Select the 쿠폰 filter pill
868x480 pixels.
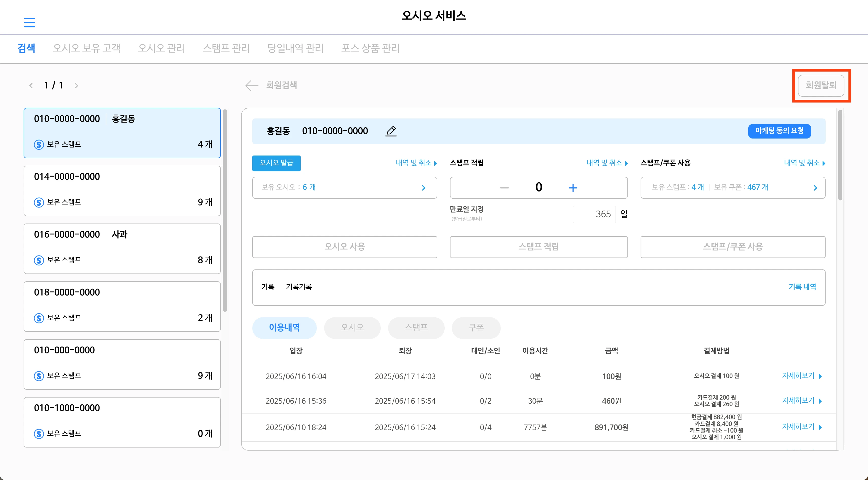[476, 328]
